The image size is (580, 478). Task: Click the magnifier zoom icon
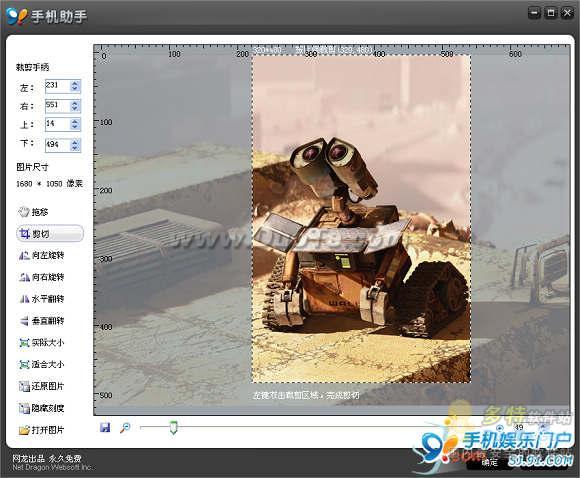[x=125, y=428]
